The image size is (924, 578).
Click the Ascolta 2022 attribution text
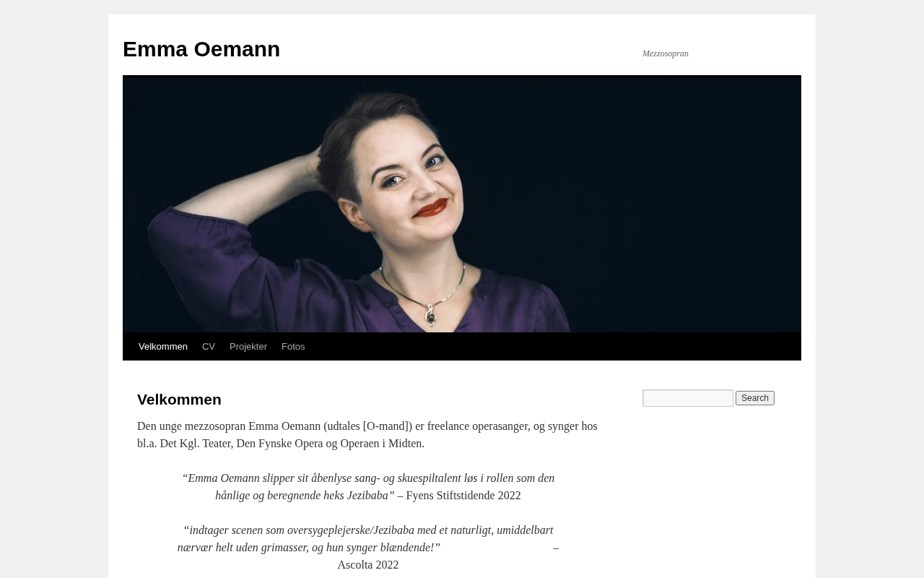coord(368,565)
